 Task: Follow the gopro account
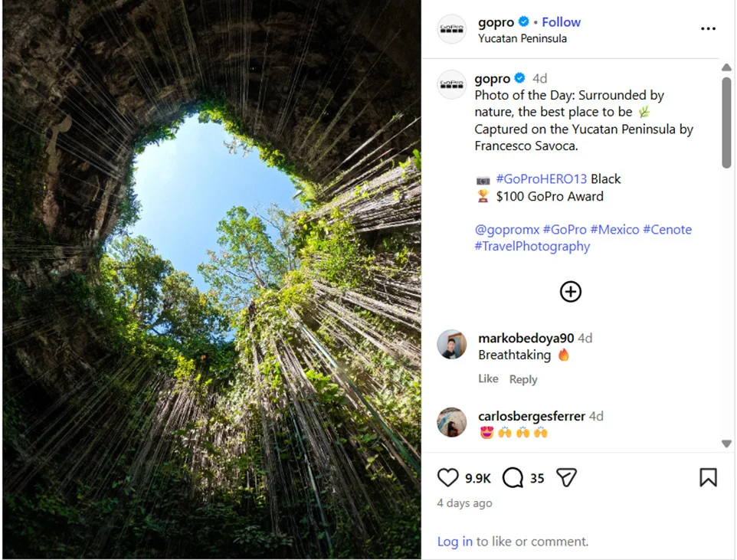point(561,22)
